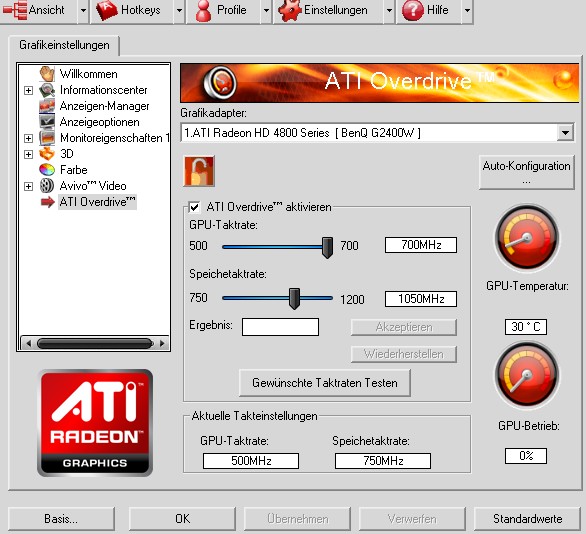Click the Overdrive unlock padlock icon

(x=199, y=171)
